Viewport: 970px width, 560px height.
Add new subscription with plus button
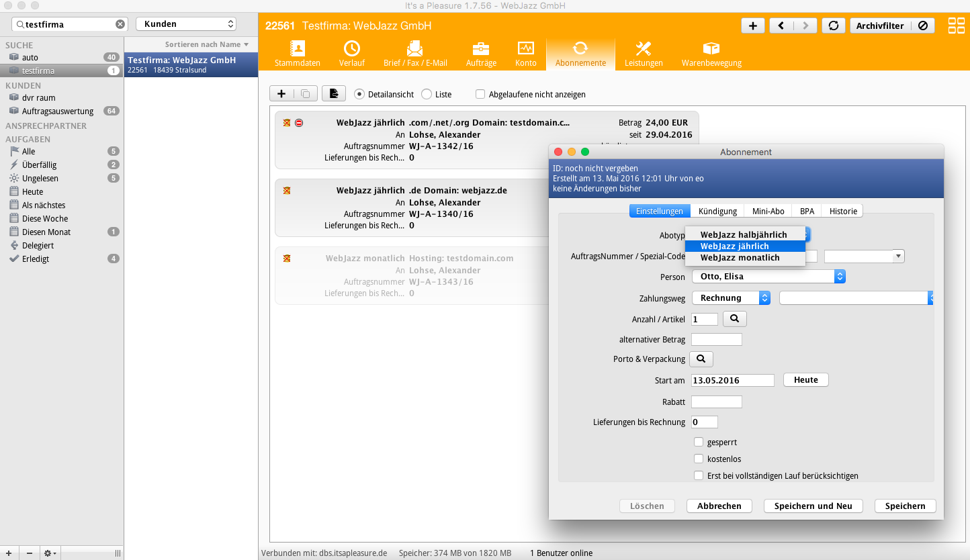click(281, 94)
